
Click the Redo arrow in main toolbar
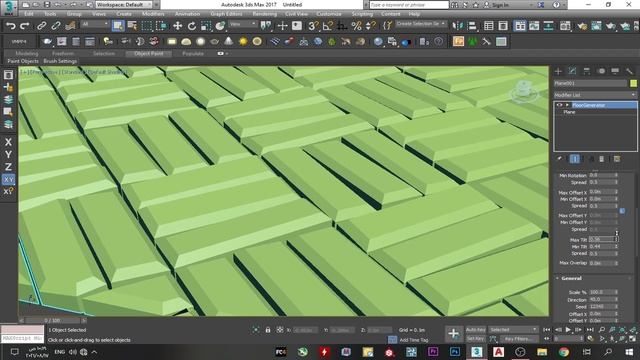pos(24,26)
